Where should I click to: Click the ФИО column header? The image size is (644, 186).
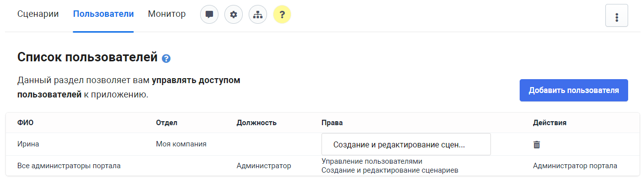[x=26, y=123]
